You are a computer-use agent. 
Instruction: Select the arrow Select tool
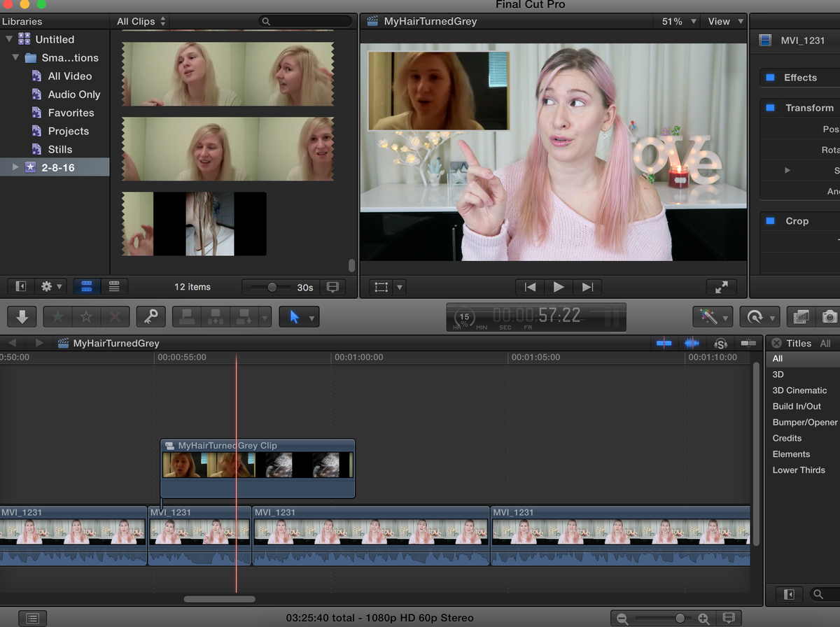pos(294,317)
